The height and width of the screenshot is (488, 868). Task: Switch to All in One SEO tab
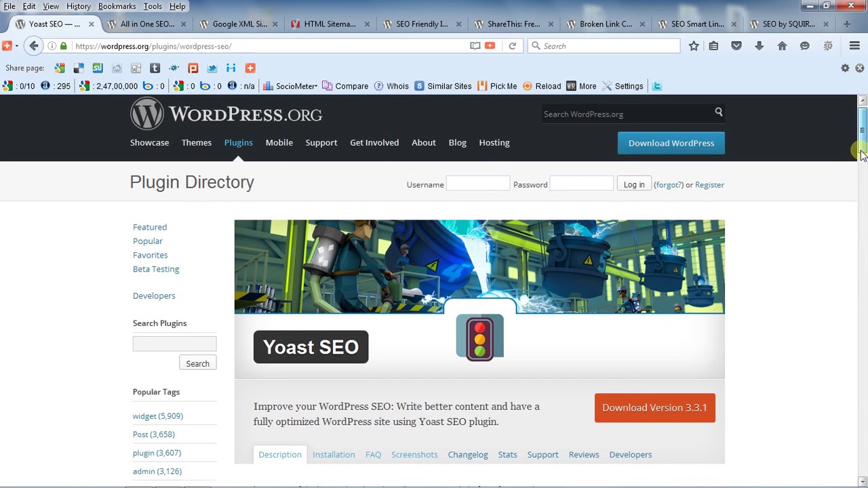tap(147, 24)
